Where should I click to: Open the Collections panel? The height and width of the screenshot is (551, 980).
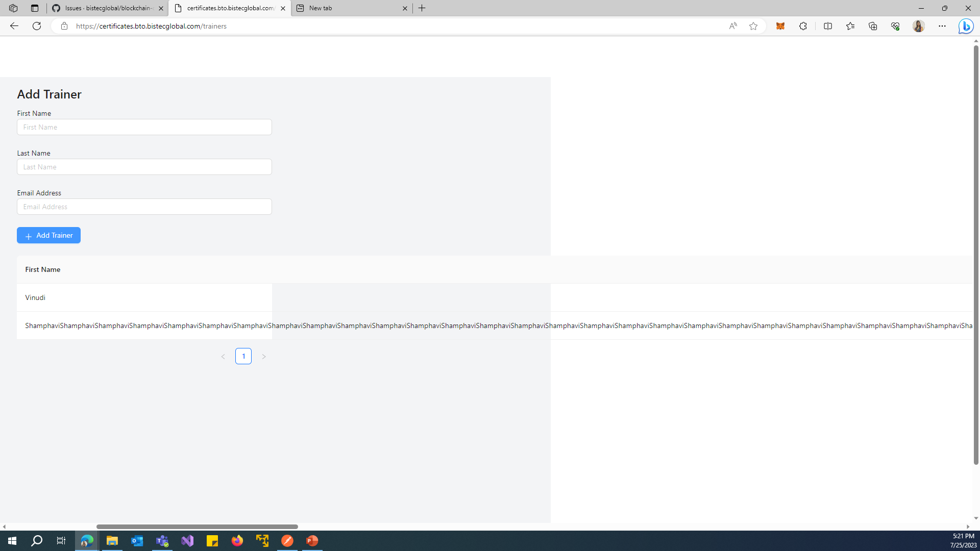pos(873,26)
